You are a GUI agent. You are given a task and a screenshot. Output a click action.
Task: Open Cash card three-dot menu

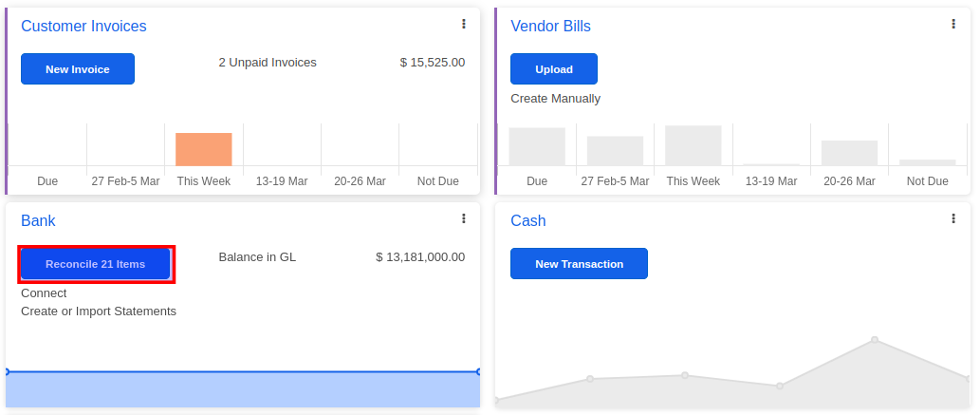(x=953, y=218)
